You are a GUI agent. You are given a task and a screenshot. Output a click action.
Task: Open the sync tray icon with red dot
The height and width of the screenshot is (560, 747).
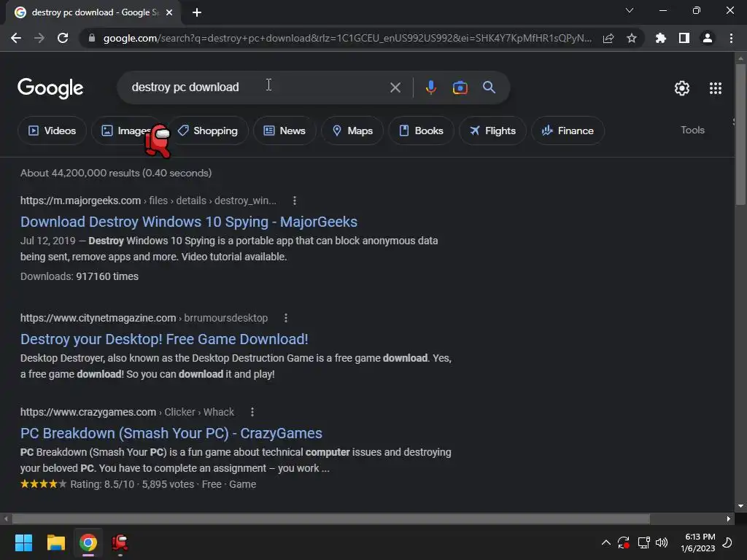click(624, 542)
